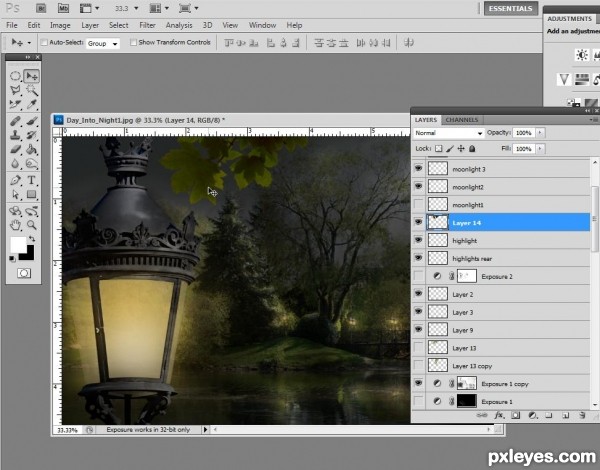
Task: Enable Auto-Select checkbox
Action: [44, 42]
